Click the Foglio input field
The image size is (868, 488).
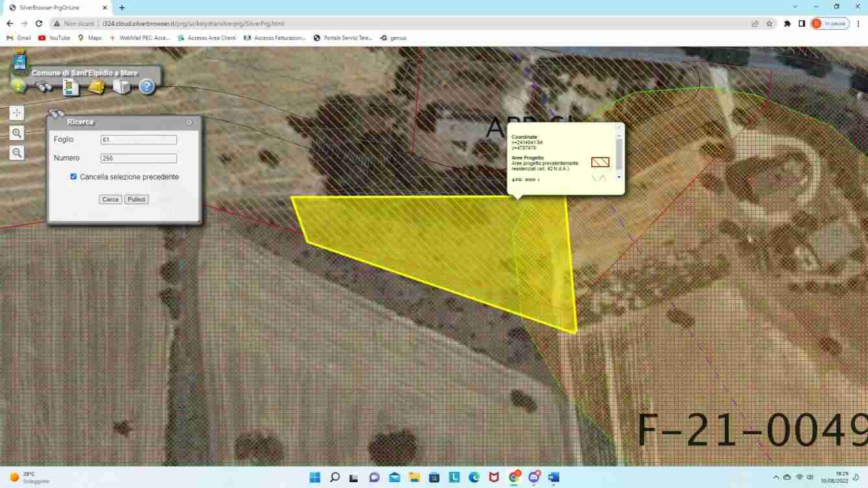(x=139, y=140)
